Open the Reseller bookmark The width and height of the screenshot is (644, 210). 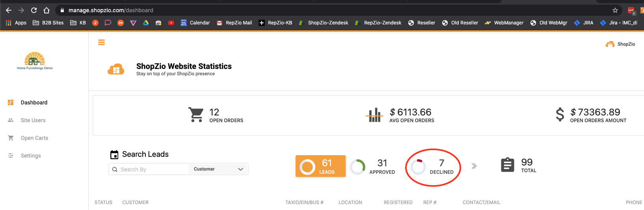click(x=421, y=23)
